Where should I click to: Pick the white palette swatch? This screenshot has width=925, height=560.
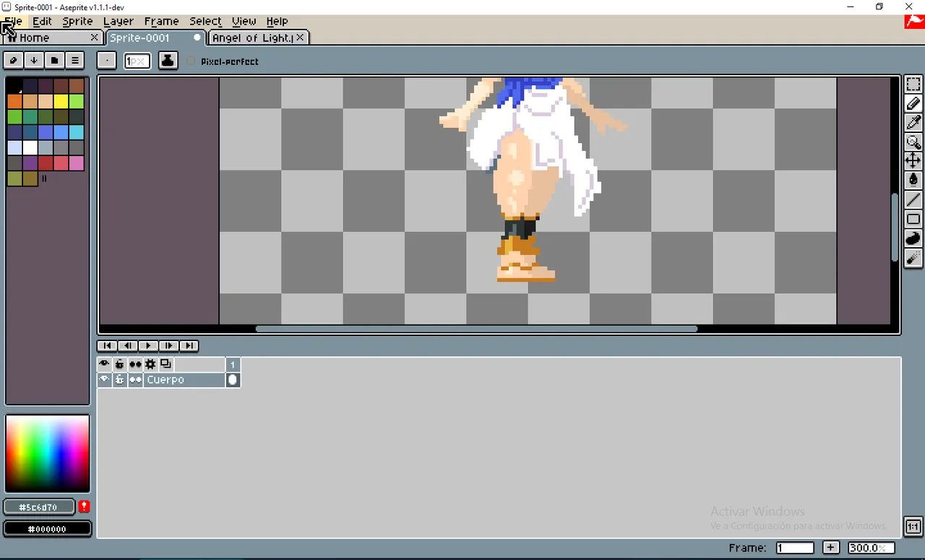pos(30,147)
